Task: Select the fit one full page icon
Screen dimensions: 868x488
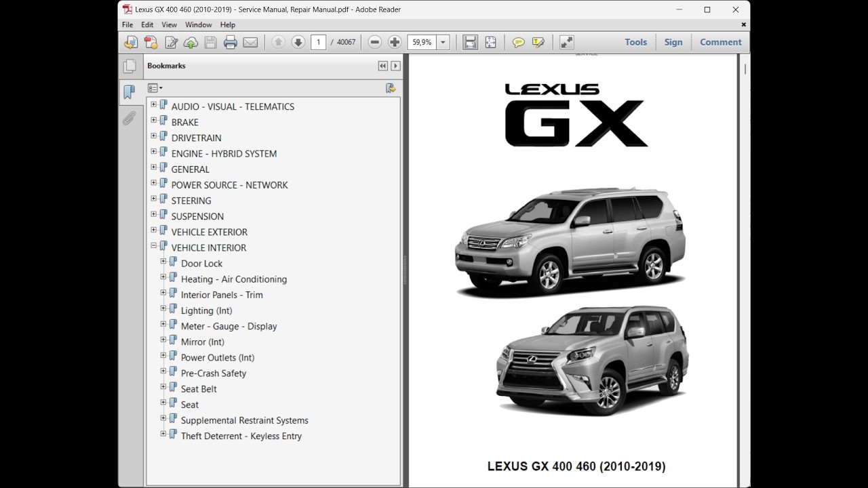Action: [490, 42]
